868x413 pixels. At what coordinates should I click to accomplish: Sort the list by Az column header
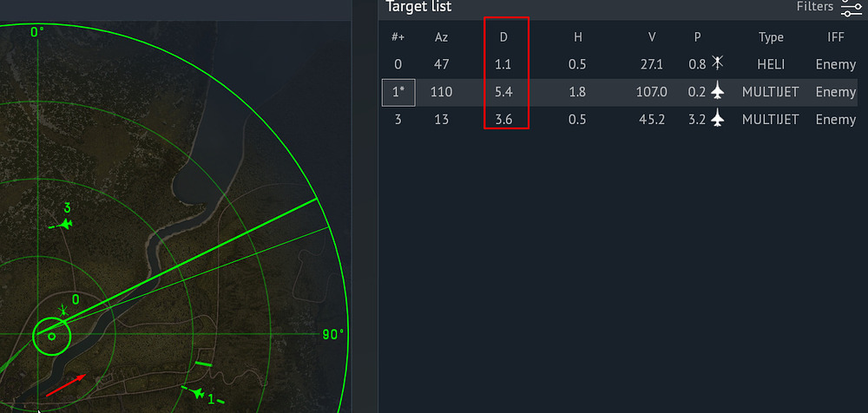(x=442, y=37)
